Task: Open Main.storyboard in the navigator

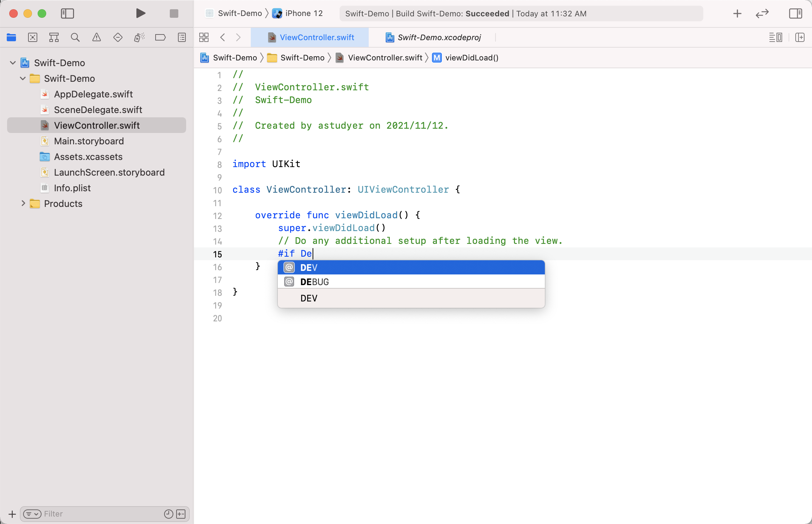Action: 89,141
